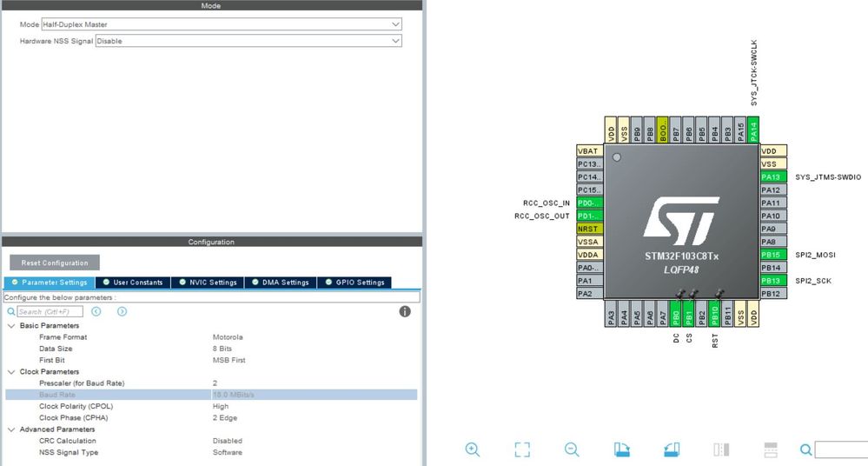The height and width of the screenshot is (466, 868).
Task: Open the Mode dropdown (Half-Duplex Master)
Action: point(222,24)
